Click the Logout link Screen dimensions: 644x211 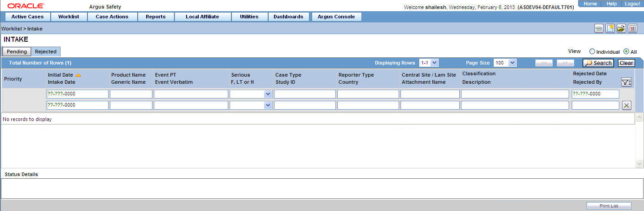(632, 4)
